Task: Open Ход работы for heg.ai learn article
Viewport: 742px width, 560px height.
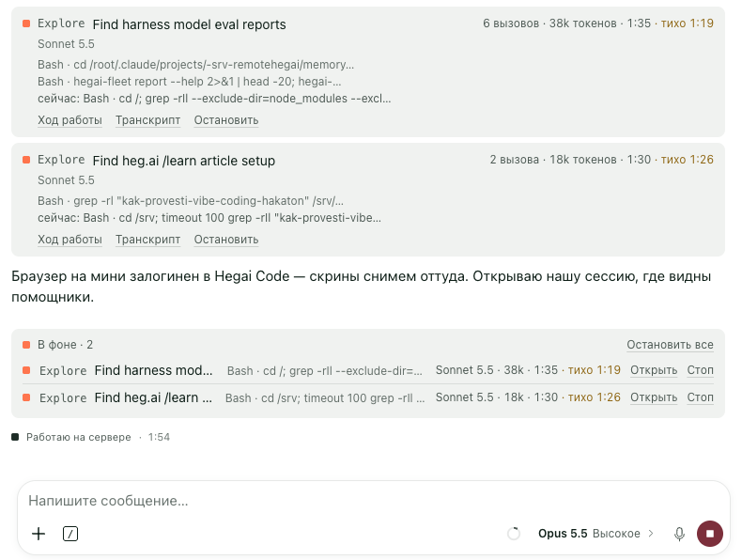Action: pyautogui.click(x=70, y=240)
